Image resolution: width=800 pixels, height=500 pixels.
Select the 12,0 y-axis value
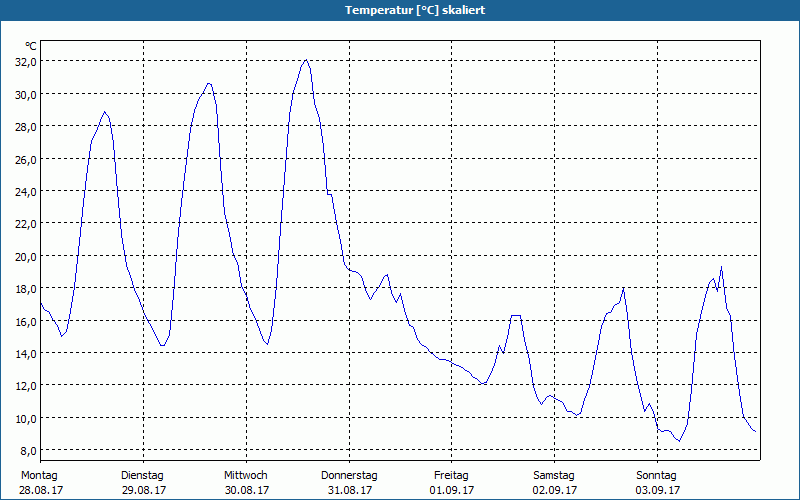click(25, 386)
